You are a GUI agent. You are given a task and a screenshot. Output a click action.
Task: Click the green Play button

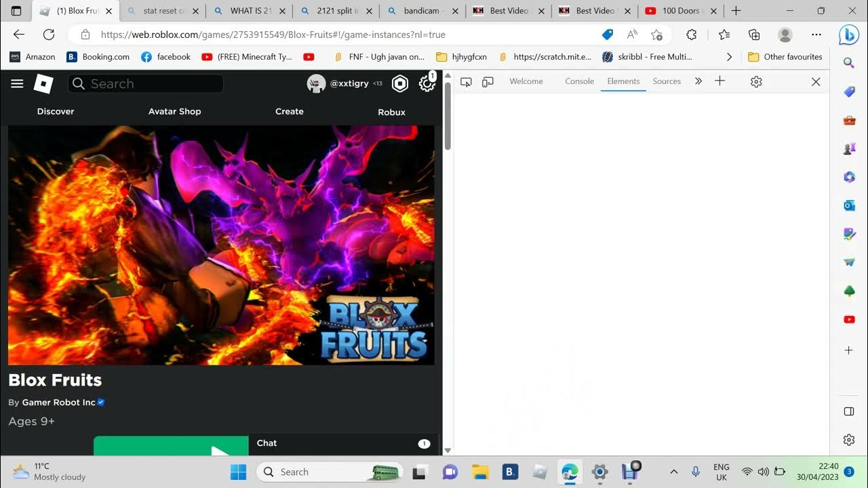tap(171, 446)
